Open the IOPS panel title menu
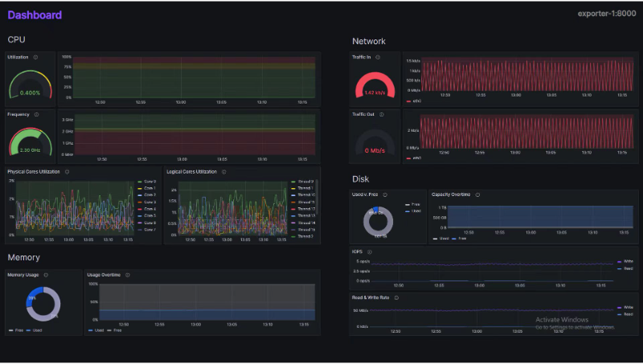643x364 pixels. click(357, 252)
